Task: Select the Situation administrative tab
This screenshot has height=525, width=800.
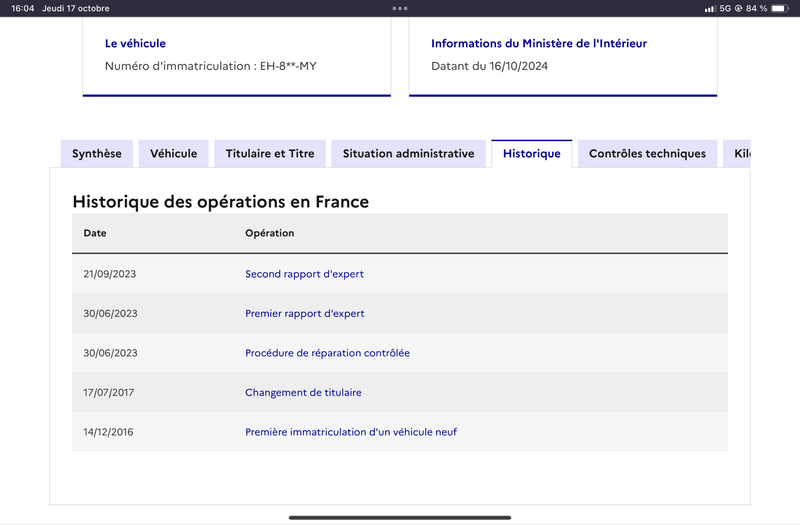Action: click(x=409, y=154)
